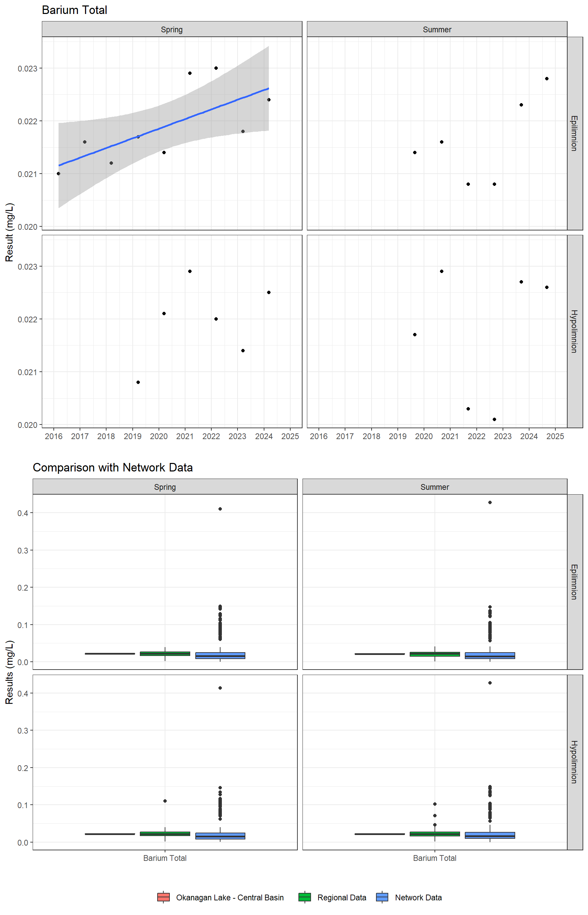The image size is (588, 915).
Task: Click the 2016 data point in Spring Epilimnion
Action: point(59,173)
